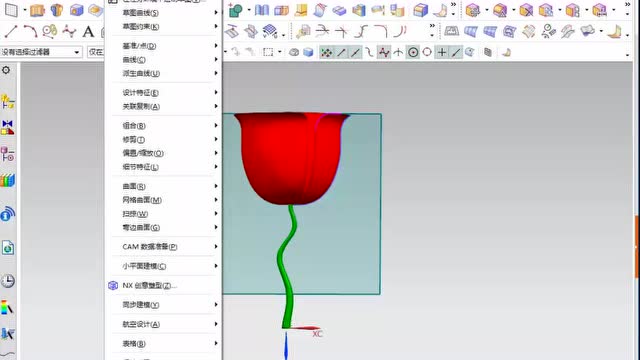Click the Through Curve Mesh surface icon
The height and width of the screenshot is (360, 640).
[490, 31]
